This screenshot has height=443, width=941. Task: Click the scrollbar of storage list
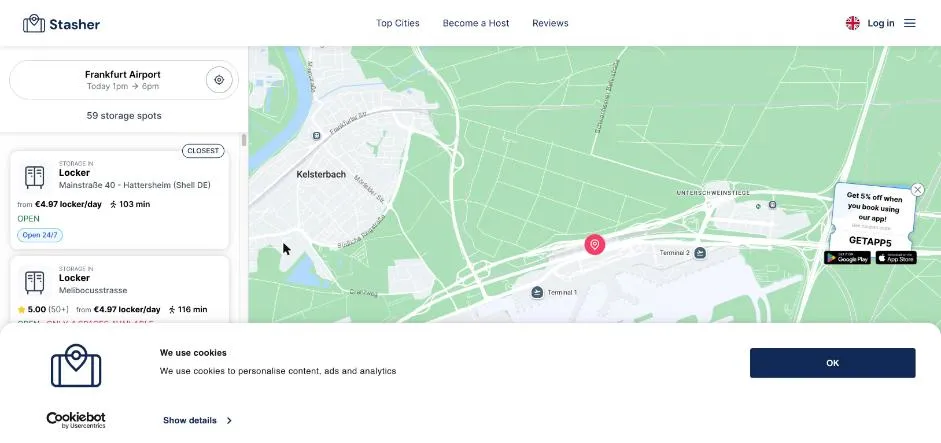(244, 140)
